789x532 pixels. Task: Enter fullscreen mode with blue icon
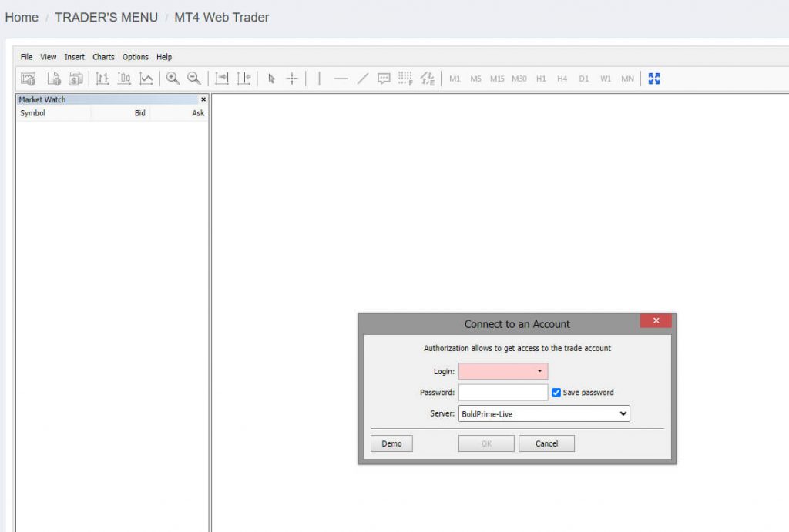pos(654,79)
